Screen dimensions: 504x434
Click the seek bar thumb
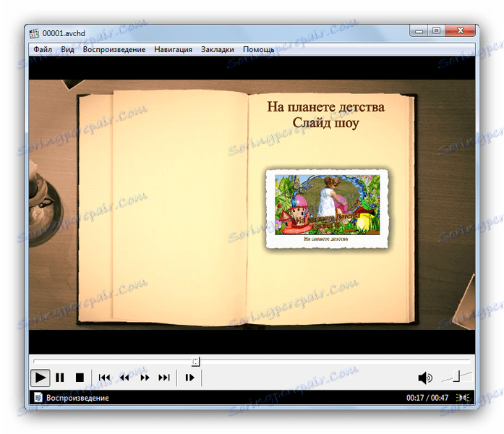click(x=196, y=362)
